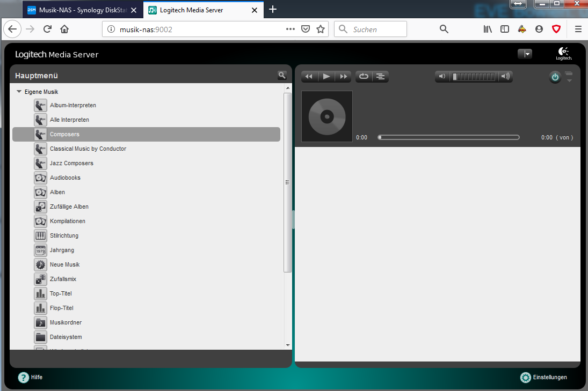
Task: Open the player selection dropdown
Action: [525, 54]
